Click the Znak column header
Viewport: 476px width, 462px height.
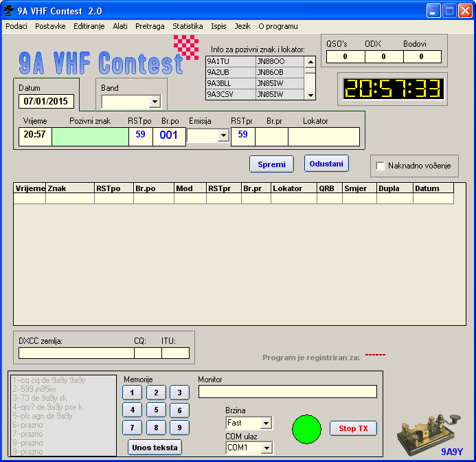point(70,188)
